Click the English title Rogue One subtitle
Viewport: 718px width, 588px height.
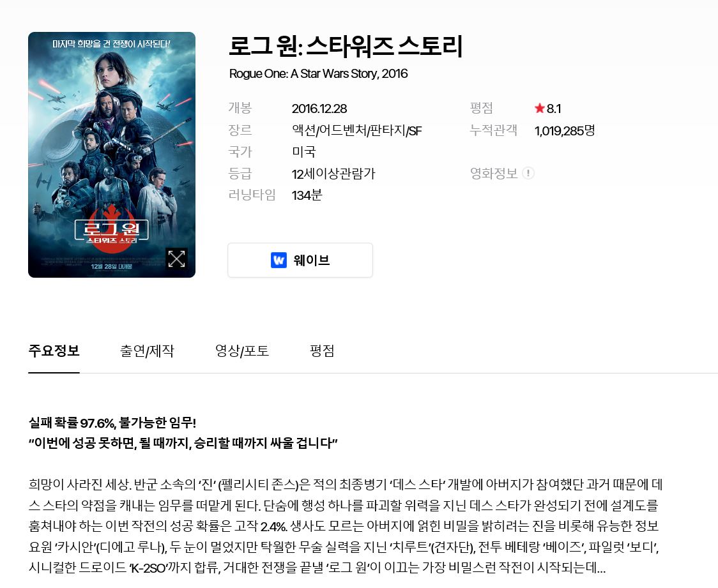pyautogui.click(x=318, y=73)
